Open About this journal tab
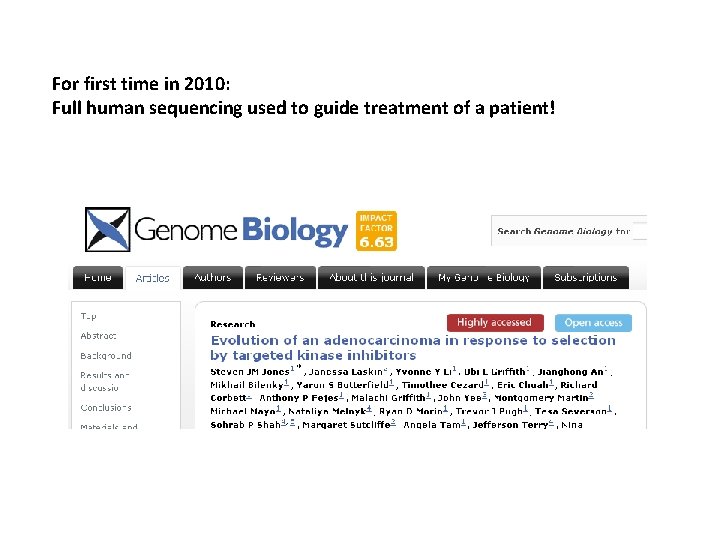 pos(371,277)
